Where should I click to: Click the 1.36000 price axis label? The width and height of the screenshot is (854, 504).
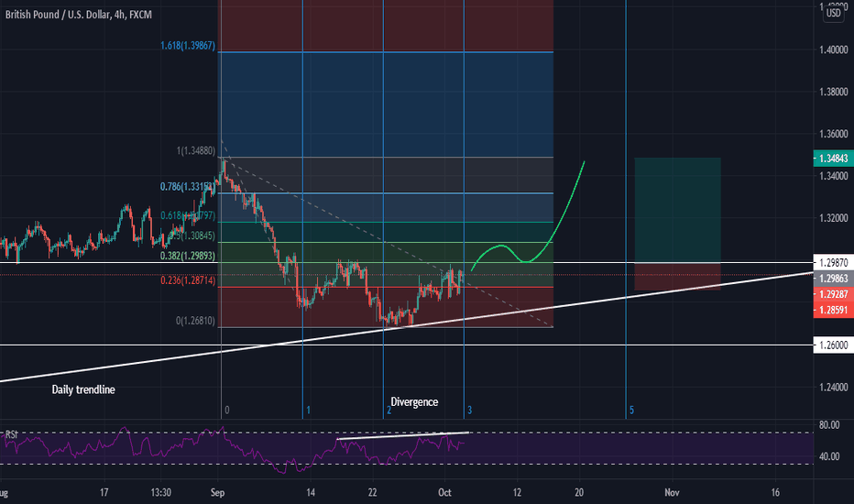(833, 134)
